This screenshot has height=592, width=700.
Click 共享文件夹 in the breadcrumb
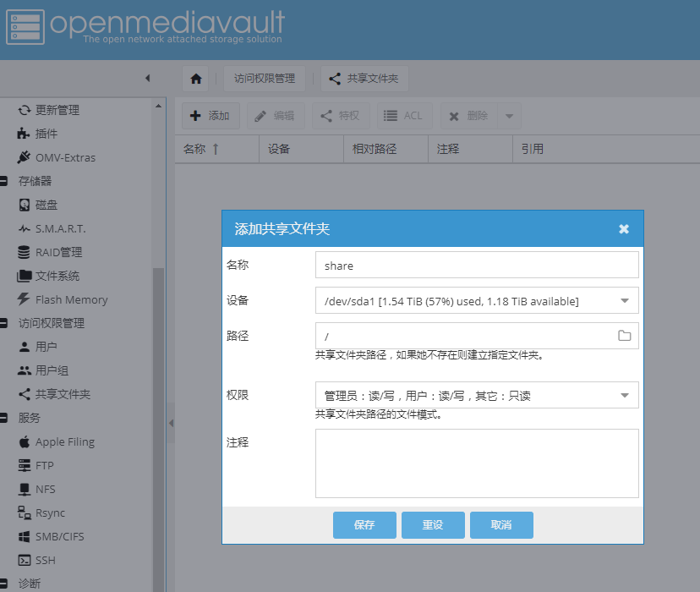tap(364, 79)
